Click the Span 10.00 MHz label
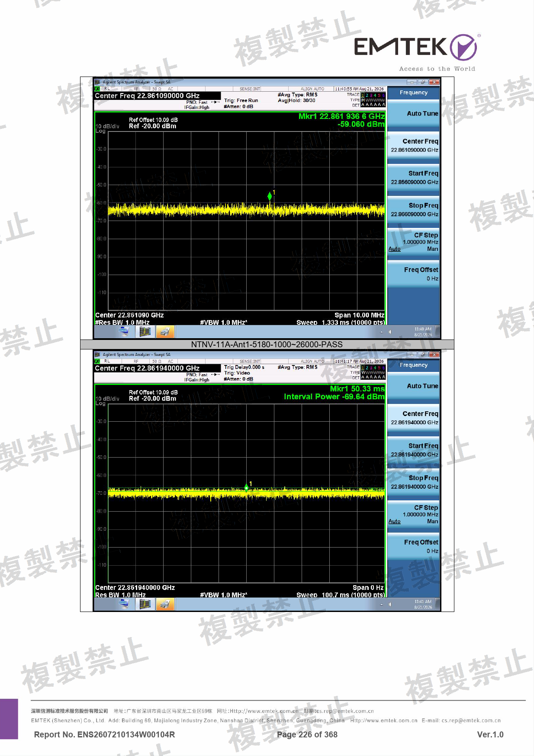The height and width of the screenshot is (756, 534). click(x=359, y=315)
